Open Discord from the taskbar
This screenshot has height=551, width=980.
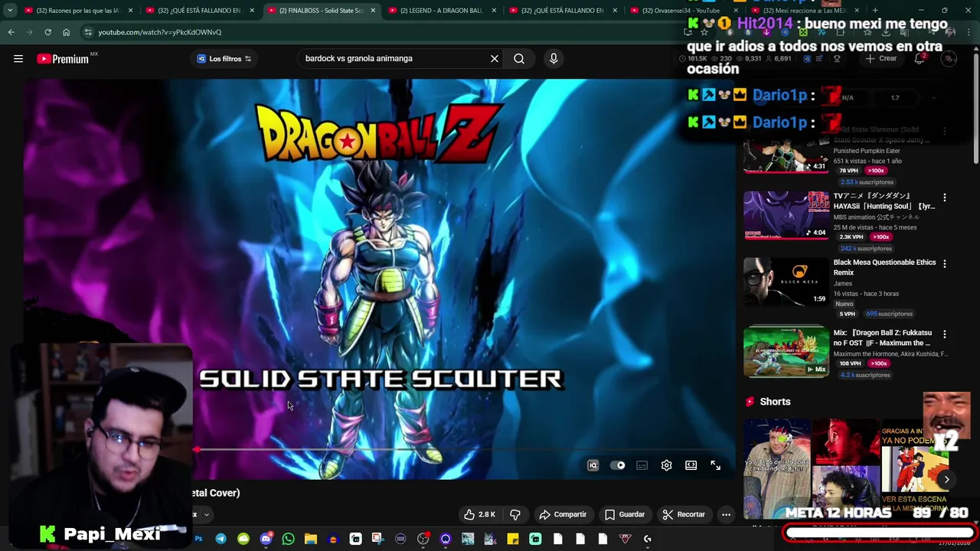click(x=266, y=539)
